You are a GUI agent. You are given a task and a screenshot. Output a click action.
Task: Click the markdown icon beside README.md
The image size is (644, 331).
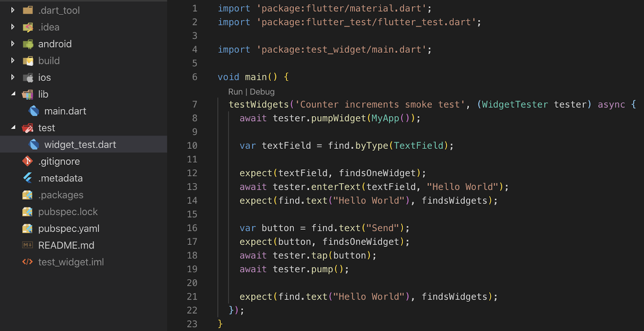[x=27, y=245]
